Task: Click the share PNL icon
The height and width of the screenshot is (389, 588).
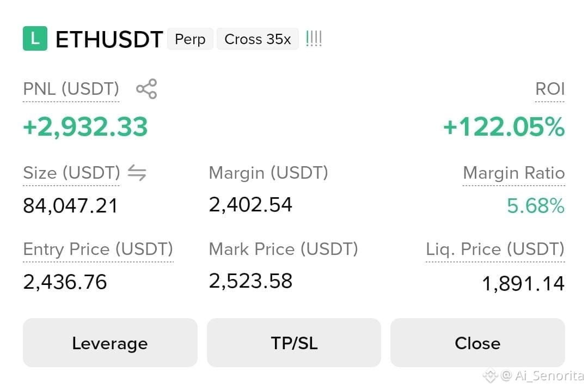Action: (146, 89)
